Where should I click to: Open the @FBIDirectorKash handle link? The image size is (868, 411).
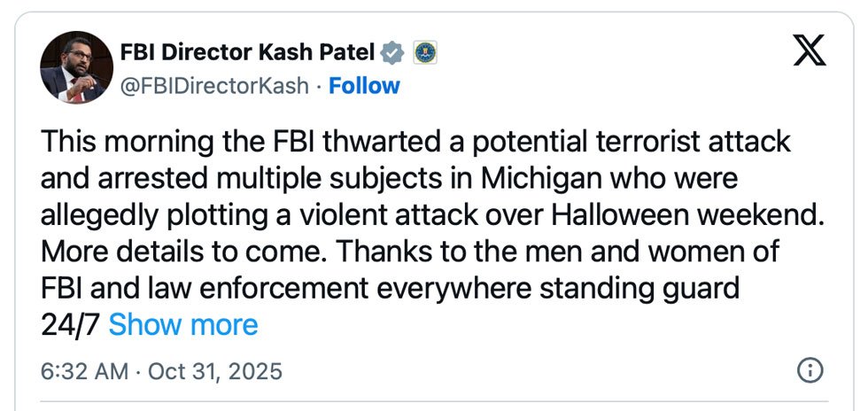click(214, 86)
